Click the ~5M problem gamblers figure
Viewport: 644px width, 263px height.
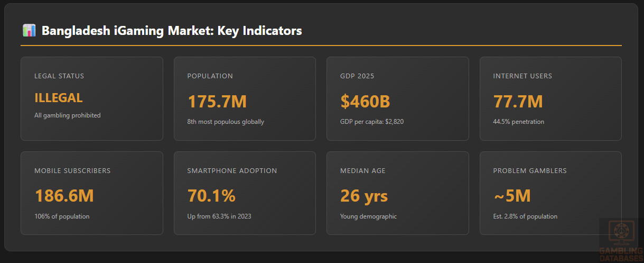click(x=512, y=196)
